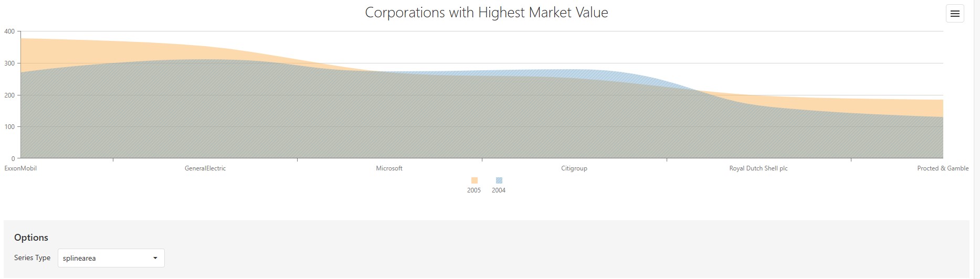Image resolution: width=980 pixels, height=279 pixels.
Task: Toggle the 2004 series legend swatch
Action: pyautogui.click(x=499, y=180)
